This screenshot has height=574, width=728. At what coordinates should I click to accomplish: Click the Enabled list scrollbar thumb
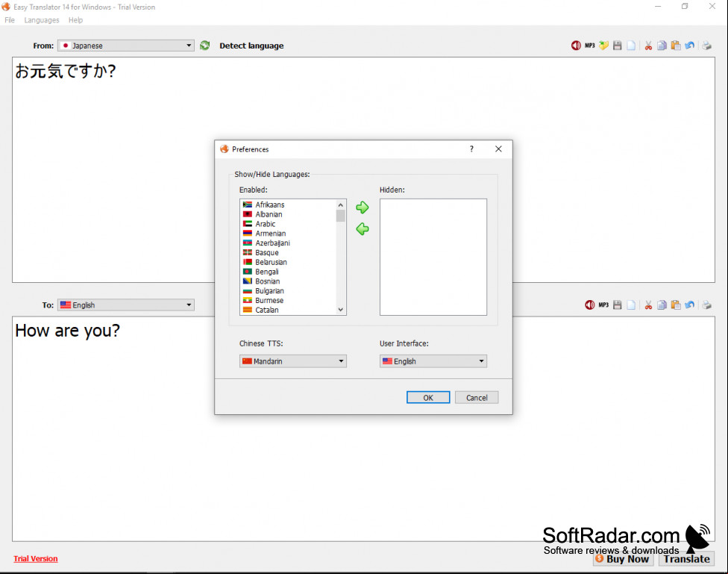(341, 216)
